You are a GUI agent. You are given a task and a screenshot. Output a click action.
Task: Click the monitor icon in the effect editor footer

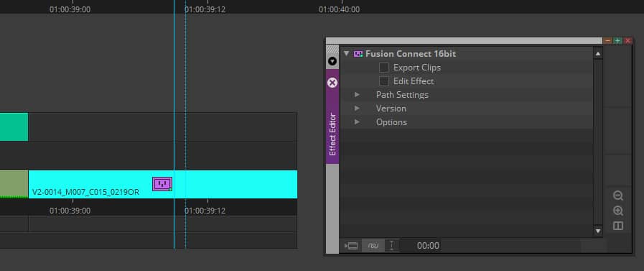point(351,246)
